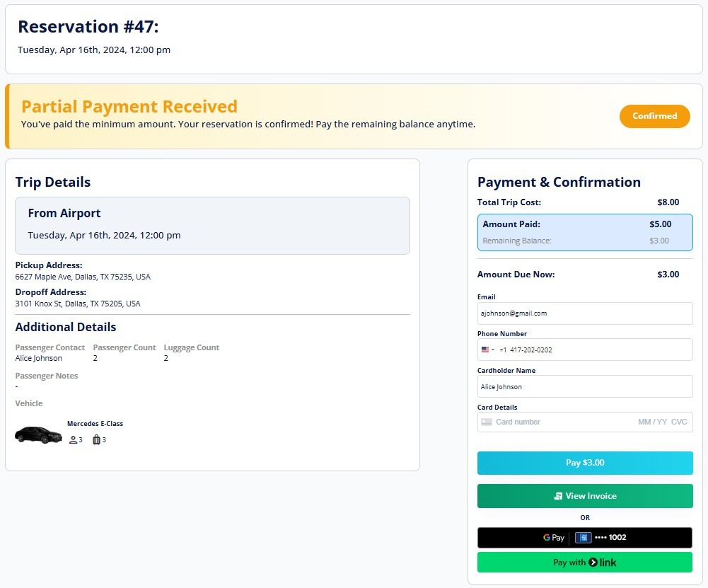This screenshot has width=708, height=588.
Task: Click the highlighted Amount Paid summary box
Action: coord(585,231)
